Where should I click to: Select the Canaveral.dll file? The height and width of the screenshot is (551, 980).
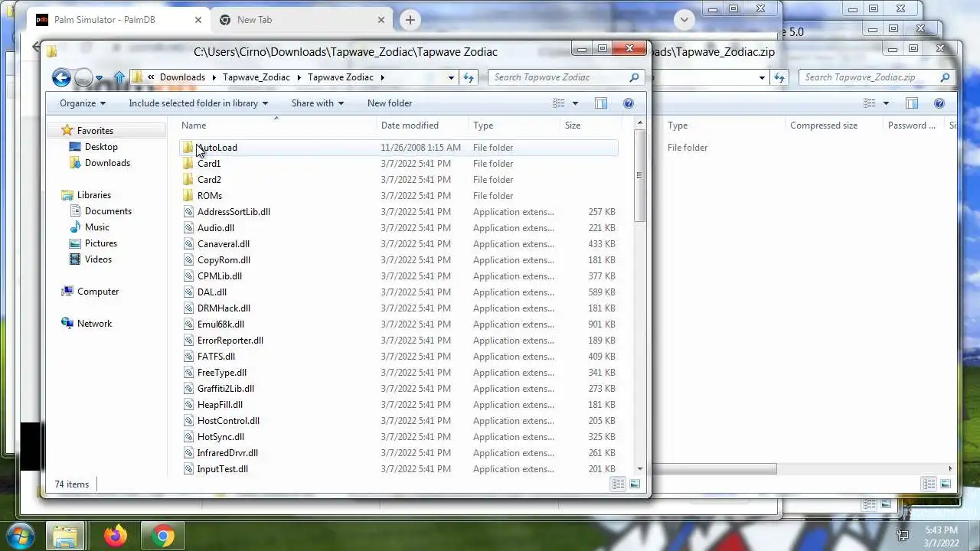point(223,244)
